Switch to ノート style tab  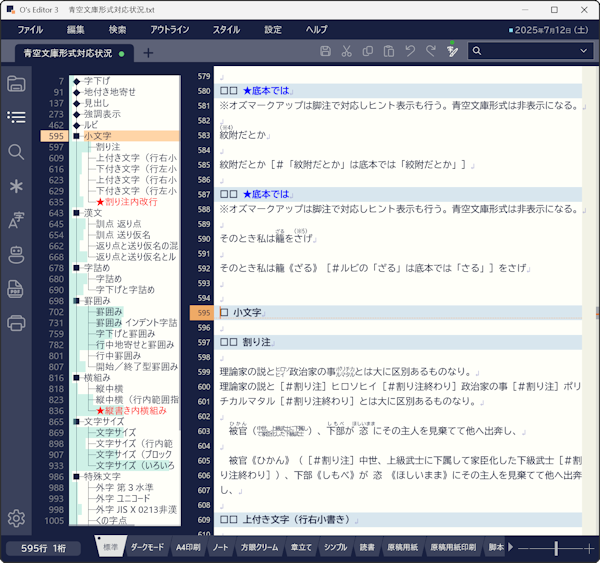coord(220,547)
